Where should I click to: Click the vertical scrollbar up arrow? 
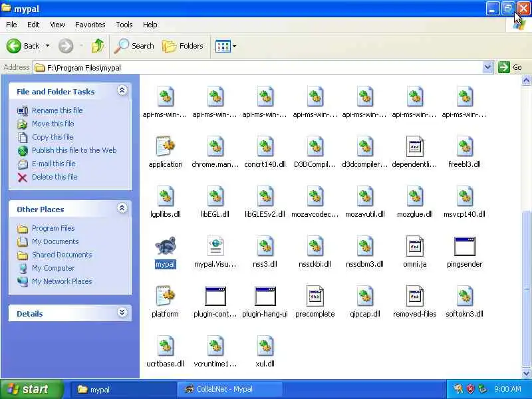click(526, 80)
